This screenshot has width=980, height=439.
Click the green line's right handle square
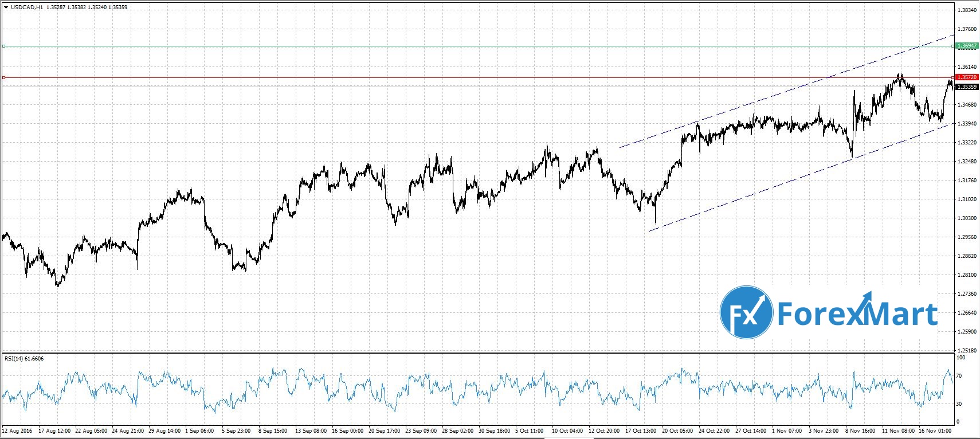(x=952, y=46)
